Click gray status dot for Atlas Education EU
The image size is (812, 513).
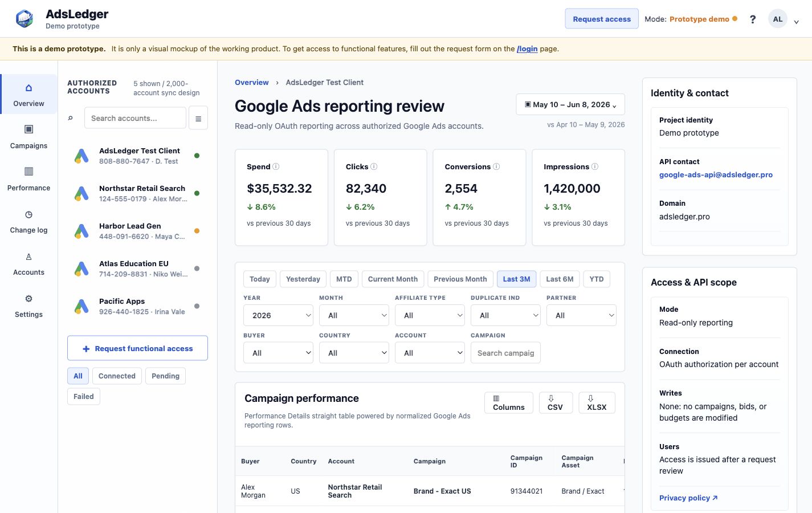coord(197,268)
